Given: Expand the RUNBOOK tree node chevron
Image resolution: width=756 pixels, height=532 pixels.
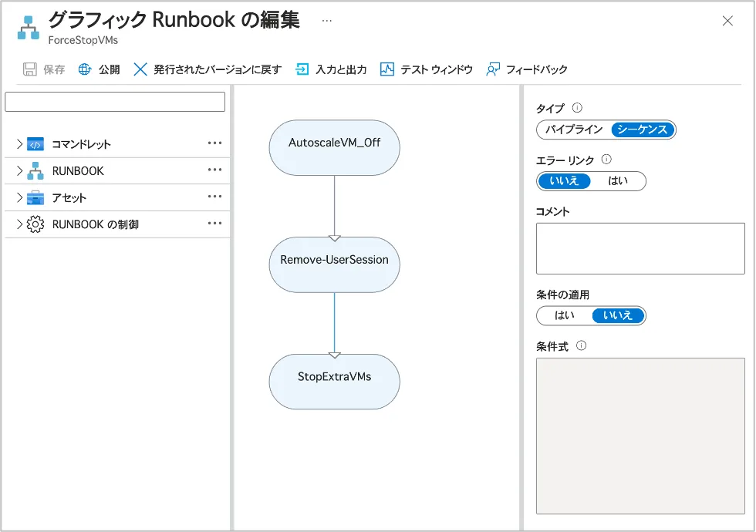Looking at the screenshot, I should pyautogui.click(x=19, y=170).
